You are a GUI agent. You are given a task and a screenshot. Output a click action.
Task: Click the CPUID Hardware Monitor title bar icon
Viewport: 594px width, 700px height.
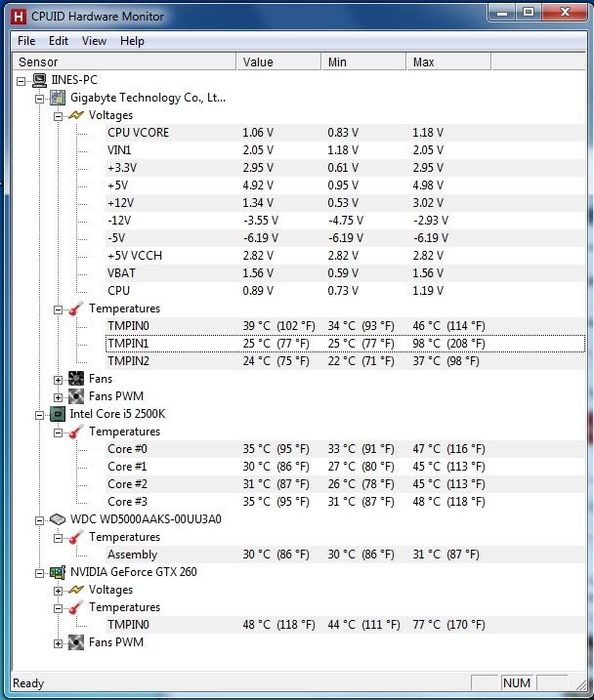click(x=18, y=17)
